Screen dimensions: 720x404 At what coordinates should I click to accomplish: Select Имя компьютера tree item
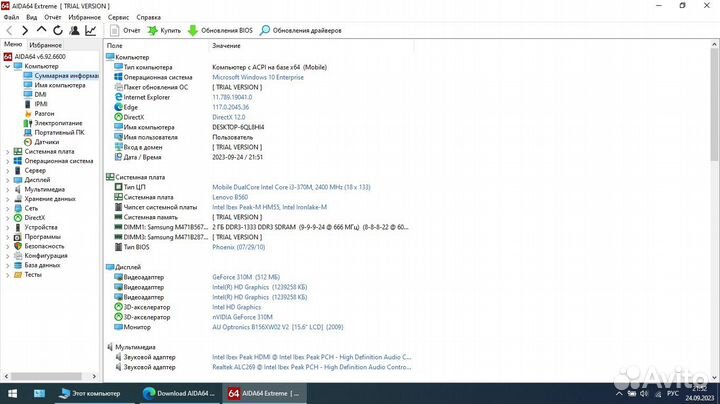pyautogui.click(x=54, y=85)
